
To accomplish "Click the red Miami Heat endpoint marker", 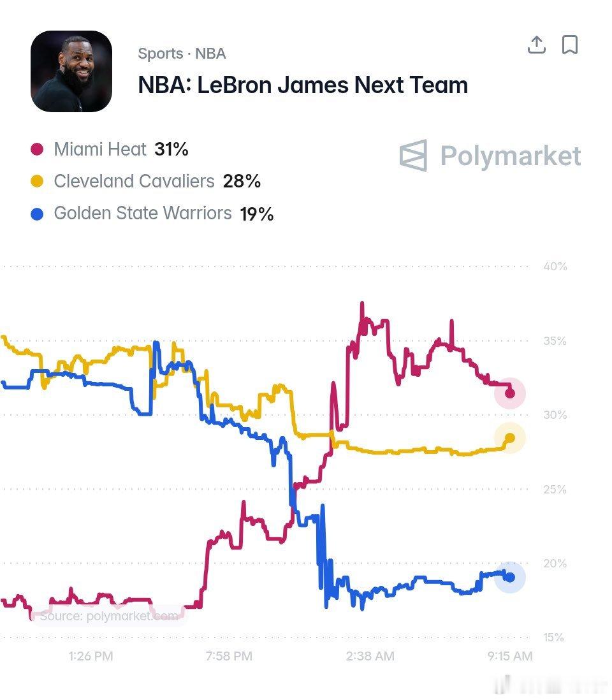I will click(510, 393).
